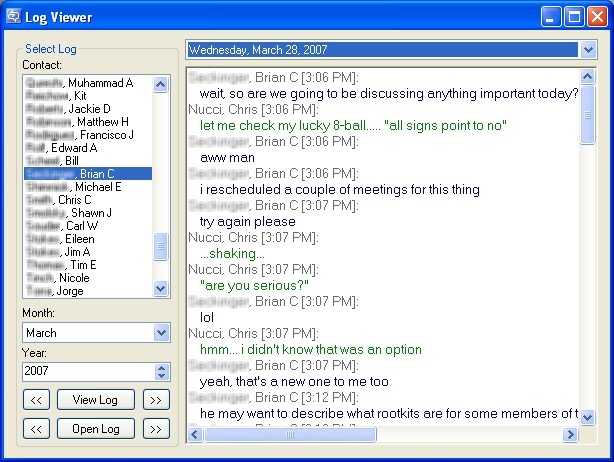Select contact Bill in the list
Viewport: 614px width, 462px height.
click(88, 161)
